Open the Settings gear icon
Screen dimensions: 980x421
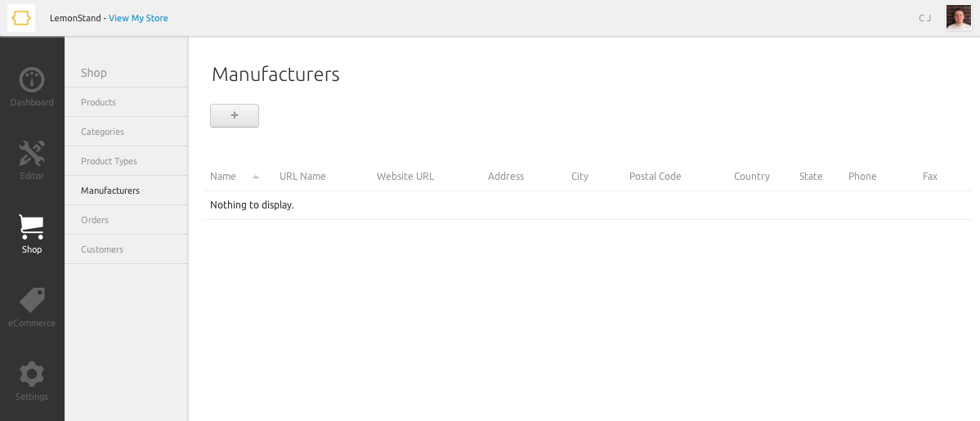click(32, 374)
